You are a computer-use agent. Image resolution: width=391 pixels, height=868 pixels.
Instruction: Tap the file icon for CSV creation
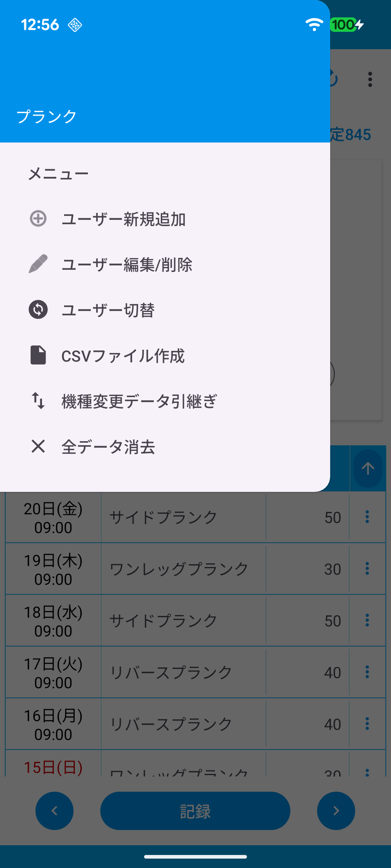pos(38,355)
